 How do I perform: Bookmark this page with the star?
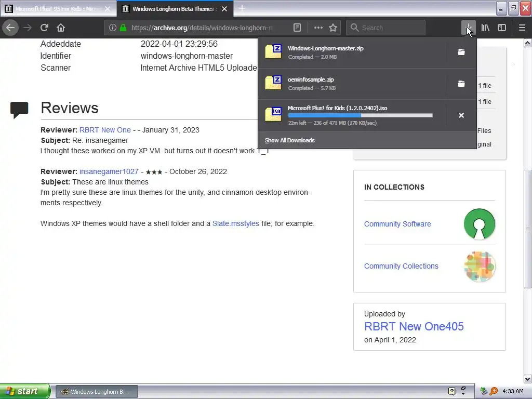point(333,28)
